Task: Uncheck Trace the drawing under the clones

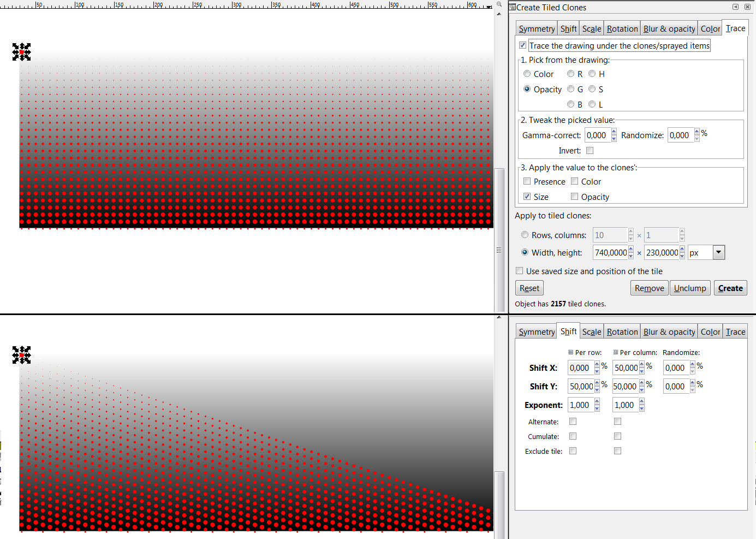Action: pos(522,45)
